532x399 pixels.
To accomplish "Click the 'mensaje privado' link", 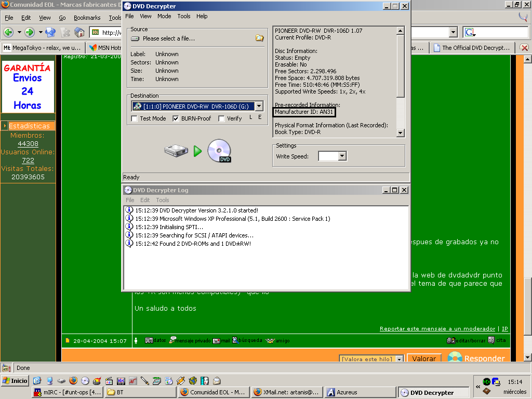I will pyautogui.click(x=190, y=340).
